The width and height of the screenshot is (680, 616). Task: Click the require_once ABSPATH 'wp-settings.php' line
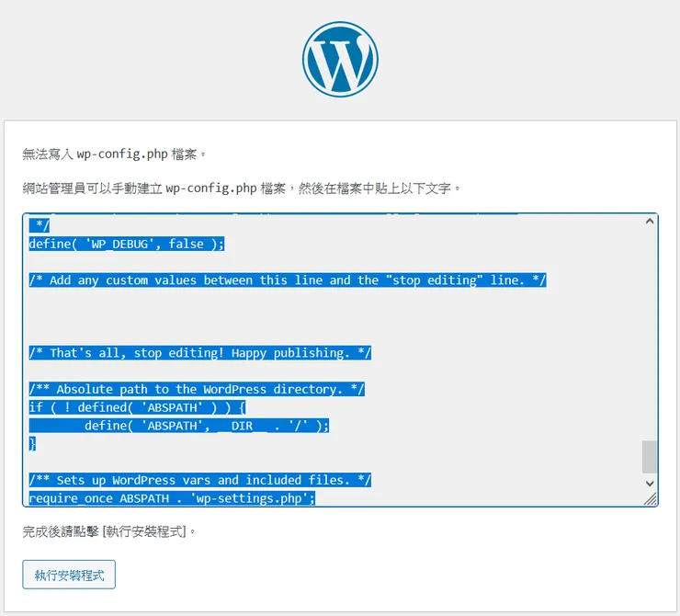(172, 498)
